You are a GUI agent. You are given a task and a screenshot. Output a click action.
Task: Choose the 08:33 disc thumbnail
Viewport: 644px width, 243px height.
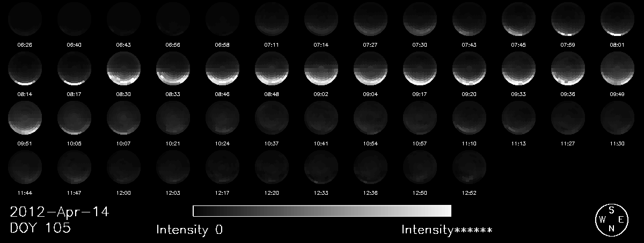point(173,69)
